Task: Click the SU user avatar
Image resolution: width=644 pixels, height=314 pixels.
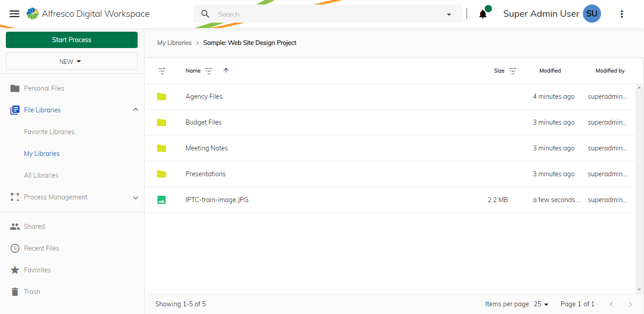Action: (x=592, y=14)
